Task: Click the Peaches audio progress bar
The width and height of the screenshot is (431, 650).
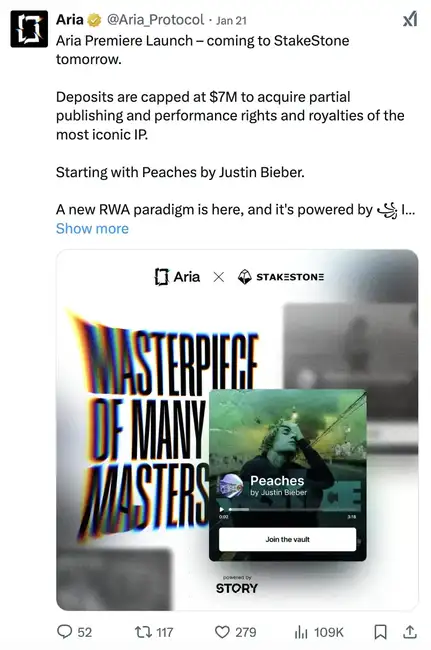Action: click(x=294, y=509)
